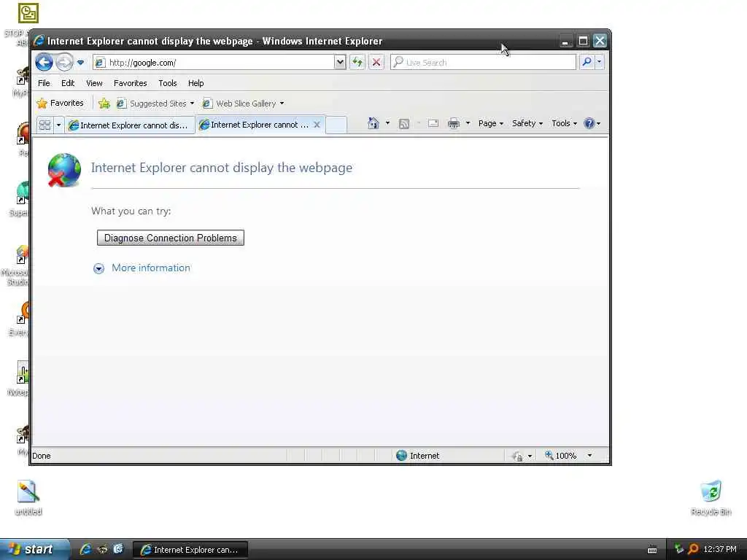Click the Print icon
Screen dimensions: 747x560
tap(454, 124)
